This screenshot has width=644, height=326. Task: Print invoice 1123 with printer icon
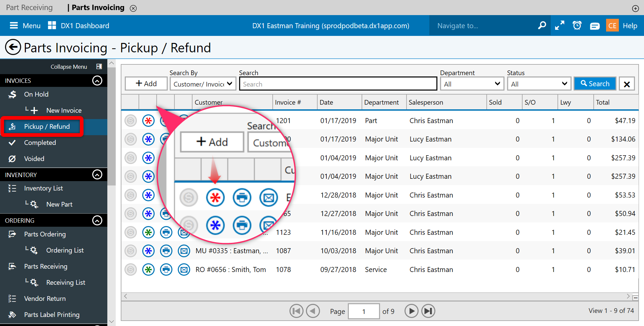(x=166, y=232)
